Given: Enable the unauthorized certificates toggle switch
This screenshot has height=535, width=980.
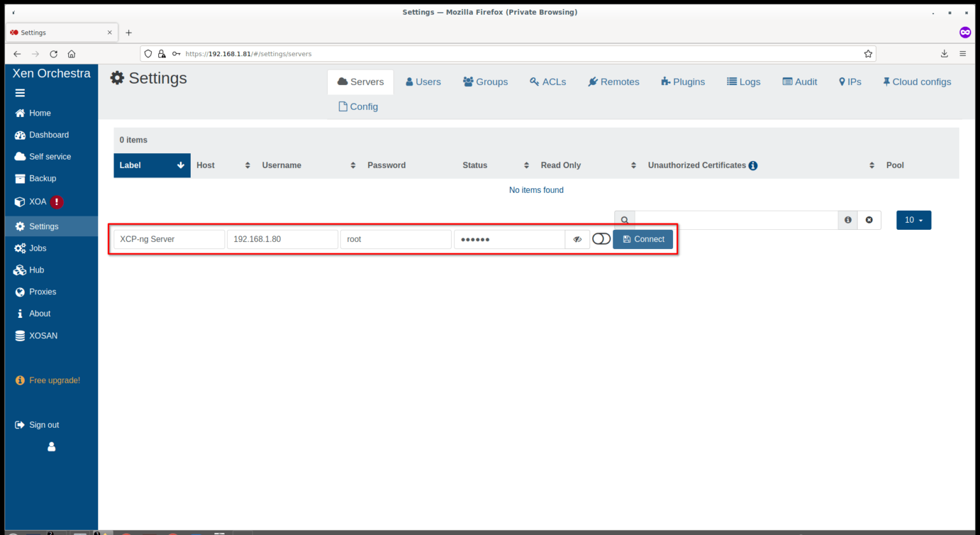Looking at the screenshot, I should (x=600, y=238).
